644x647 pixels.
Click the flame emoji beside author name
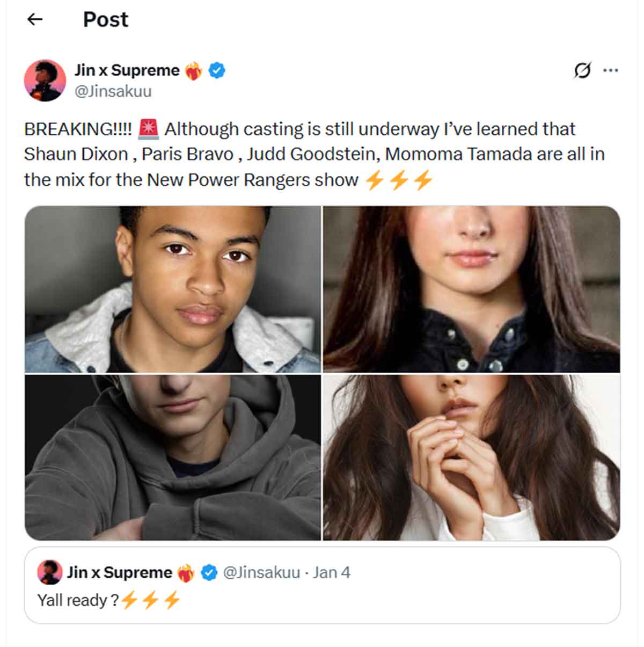[193, 71]
